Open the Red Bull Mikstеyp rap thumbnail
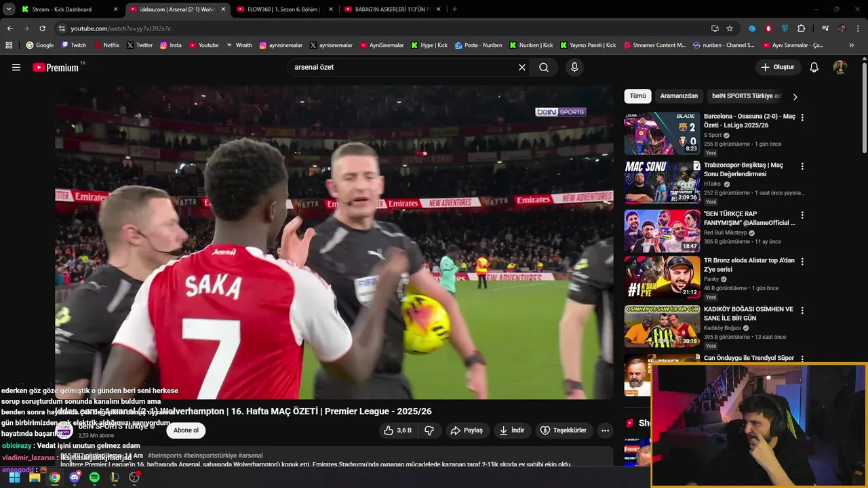Screen dimensions: 868x488 (662, 231)
